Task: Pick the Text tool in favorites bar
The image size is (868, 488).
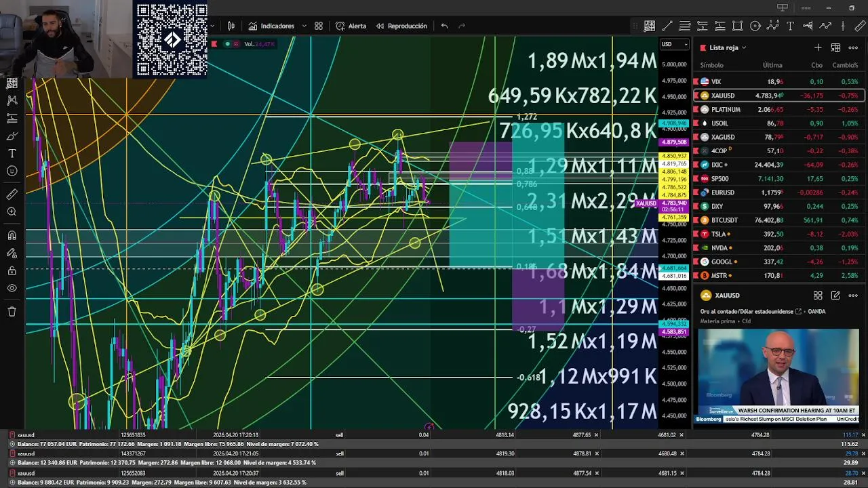Action: 790,26
